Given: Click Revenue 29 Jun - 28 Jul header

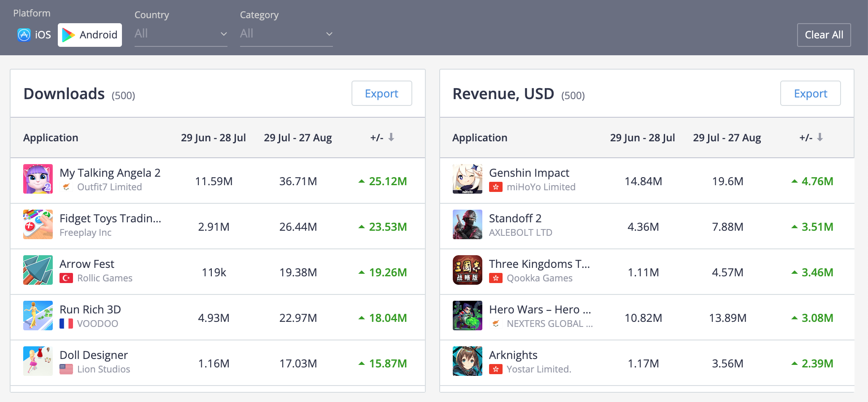Looking at the screenshot, I should pos(643,138).
